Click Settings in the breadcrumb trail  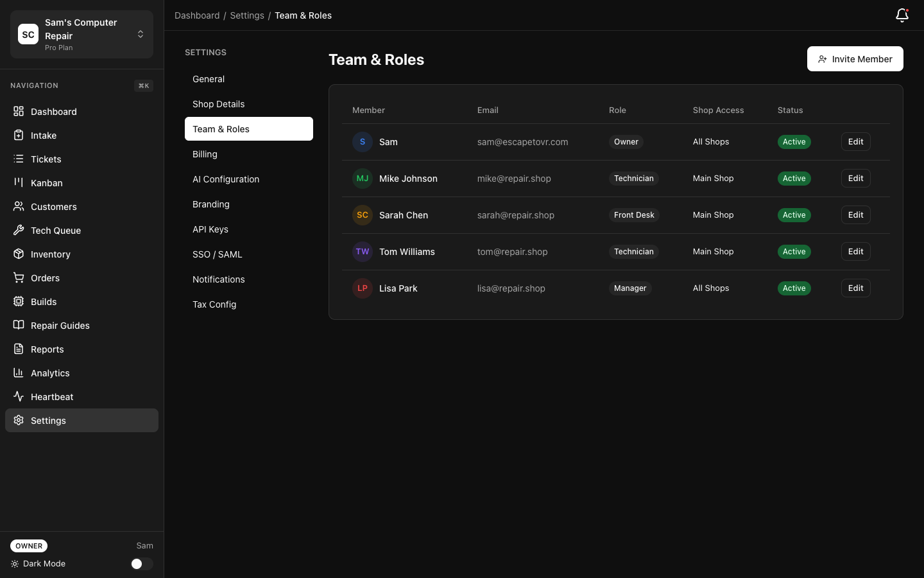[x=247, y=15]
